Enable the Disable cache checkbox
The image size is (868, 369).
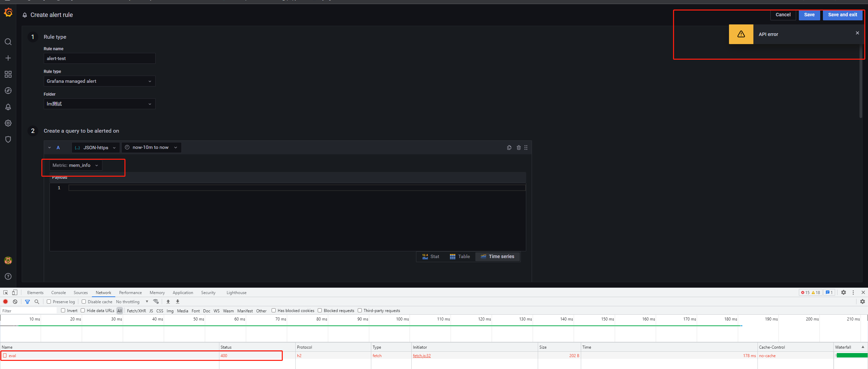(83, 302)
